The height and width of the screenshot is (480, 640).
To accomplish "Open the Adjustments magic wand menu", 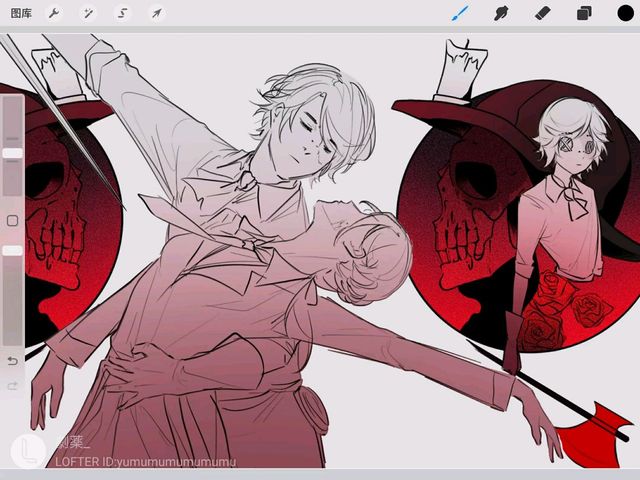I will click(x=88, y=13).
